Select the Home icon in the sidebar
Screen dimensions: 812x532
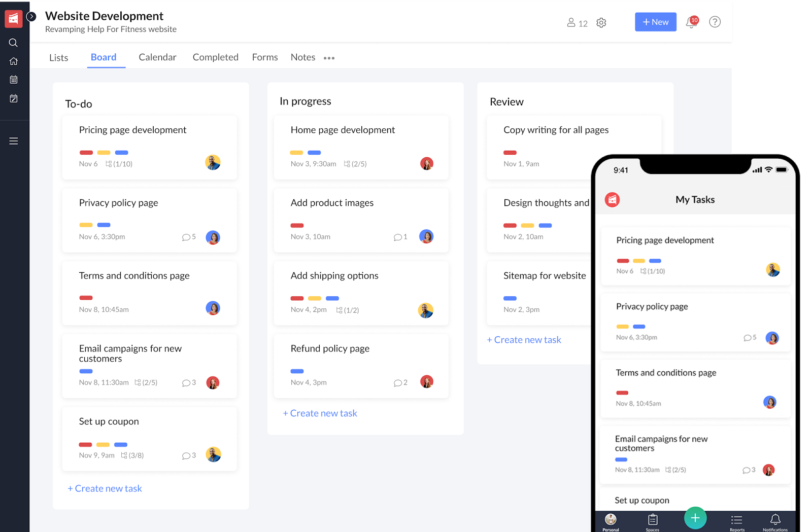pos(13,61)
